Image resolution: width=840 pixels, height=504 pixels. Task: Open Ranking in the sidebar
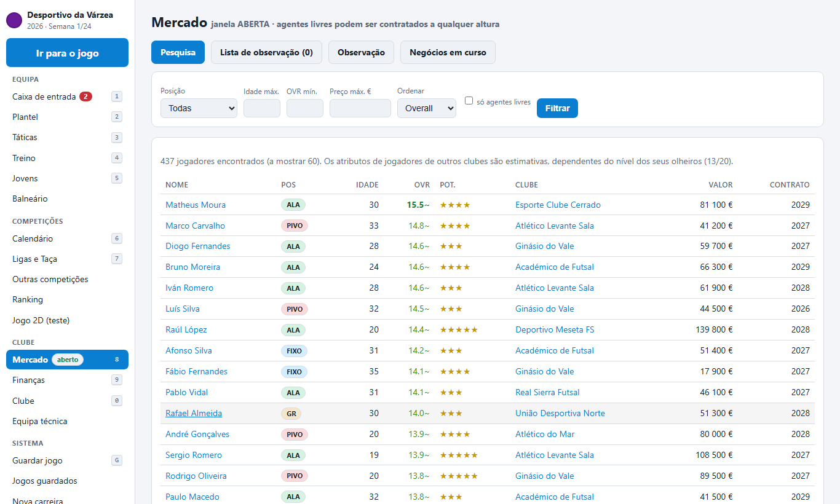(67, 299)
